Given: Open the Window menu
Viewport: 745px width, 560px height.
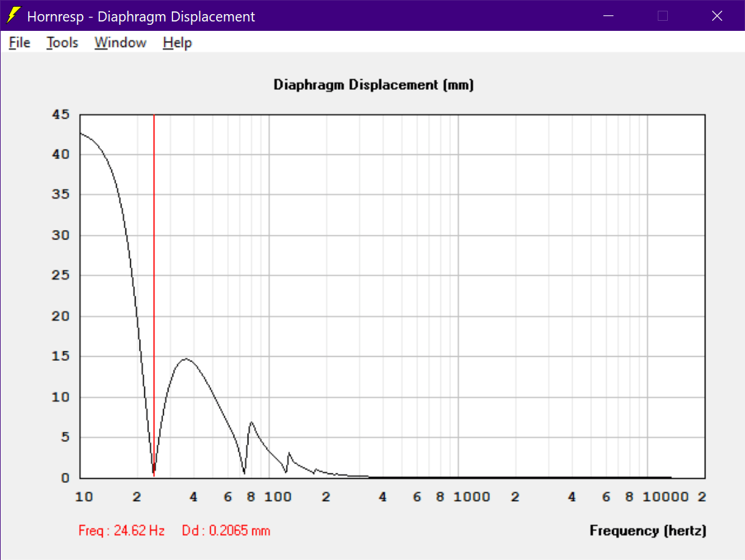Looking at the screenshot, I should pyautogui.click(x=120, y=43).
